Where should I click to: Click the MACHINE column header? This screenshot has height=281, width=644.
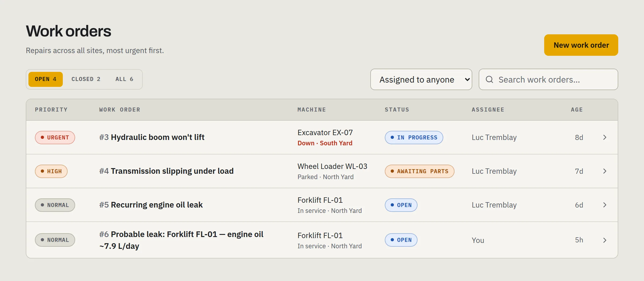(312, 110)
